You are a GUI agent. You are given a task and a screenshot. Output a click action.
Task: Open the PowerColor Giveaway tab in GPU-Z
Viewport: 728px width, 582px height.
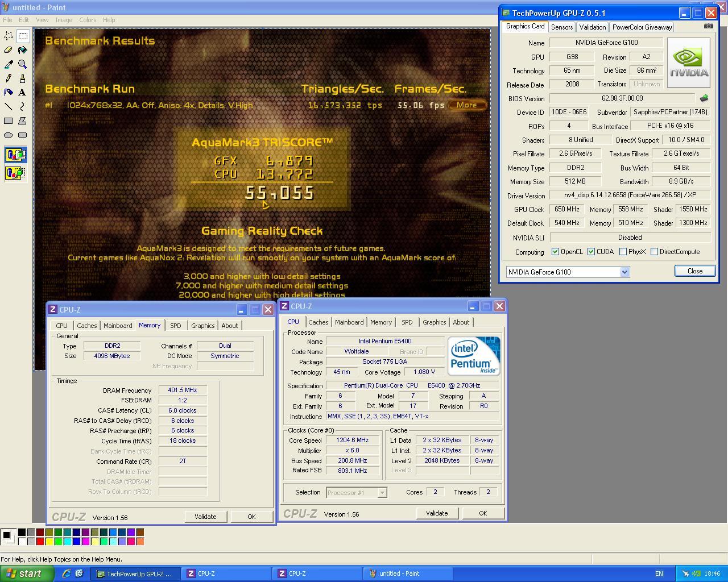click(642, 27)
